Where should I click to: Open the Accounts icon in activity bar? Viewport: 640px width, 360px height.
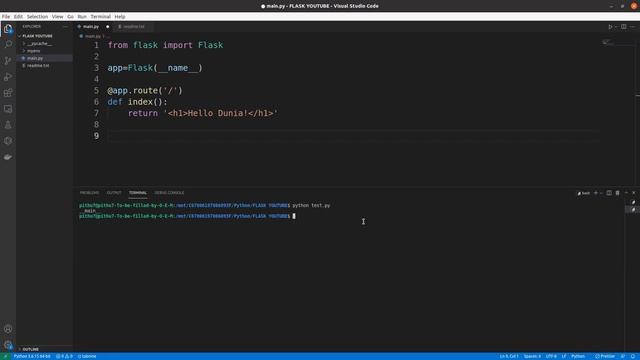point(8,329)
